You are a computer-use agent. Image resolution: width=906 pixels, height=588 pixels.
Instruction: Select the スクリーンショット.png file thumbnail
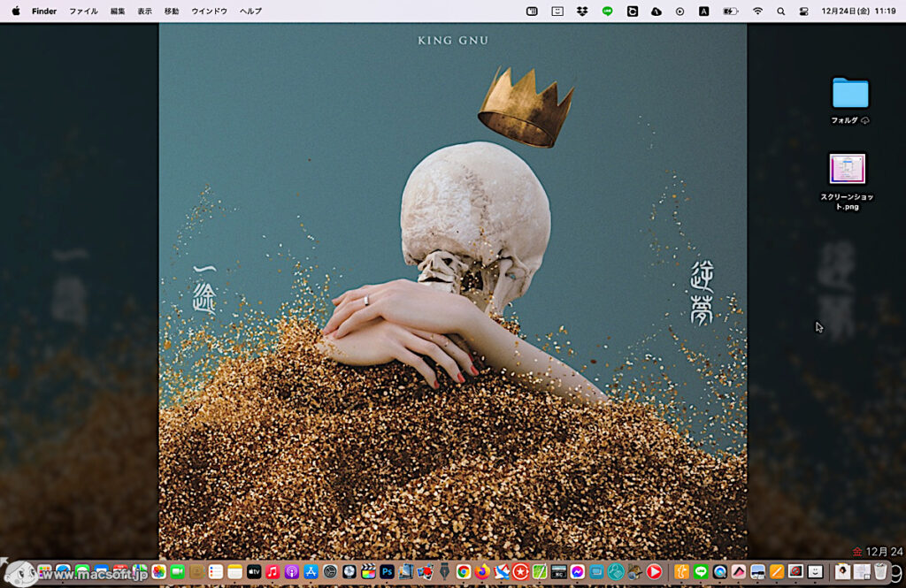(847, 169)
